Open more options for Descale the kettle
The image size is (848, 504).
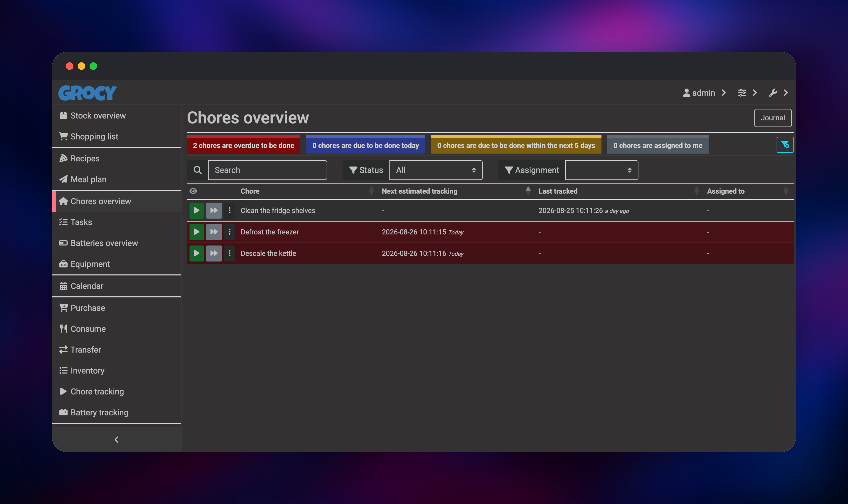tap(230, 253)
